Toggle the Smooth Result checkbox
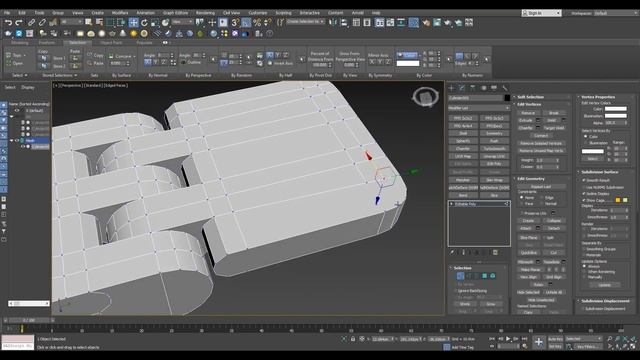The height and width of the screenshot is (360, 640). pyautogui.click(x=584, y=180)
